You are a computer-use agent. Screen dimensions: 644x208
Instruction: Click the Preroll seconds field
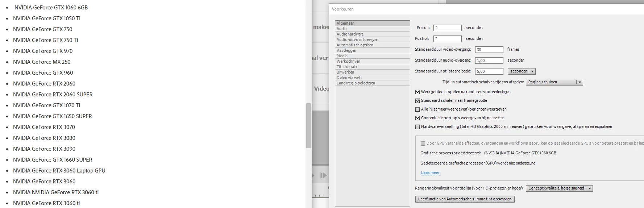[447, 28]
